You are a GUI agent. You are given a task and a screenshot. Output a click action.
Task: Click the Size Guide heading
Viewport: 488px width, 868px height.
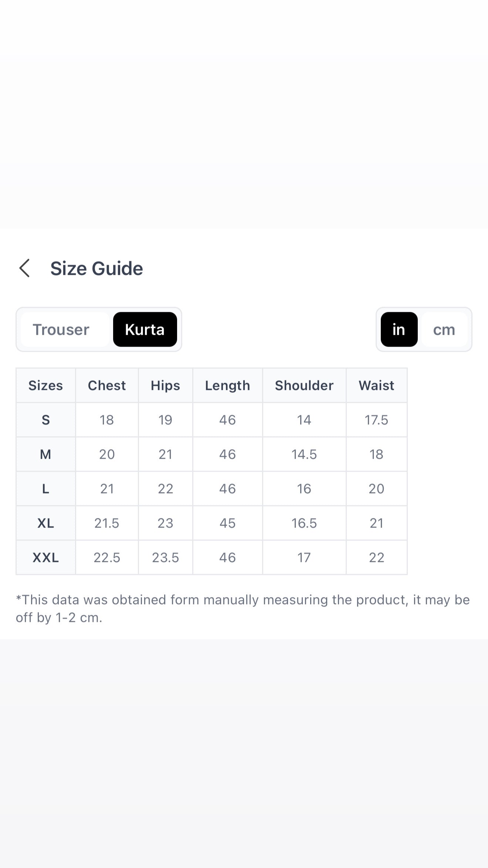click(x=96, y=268)
